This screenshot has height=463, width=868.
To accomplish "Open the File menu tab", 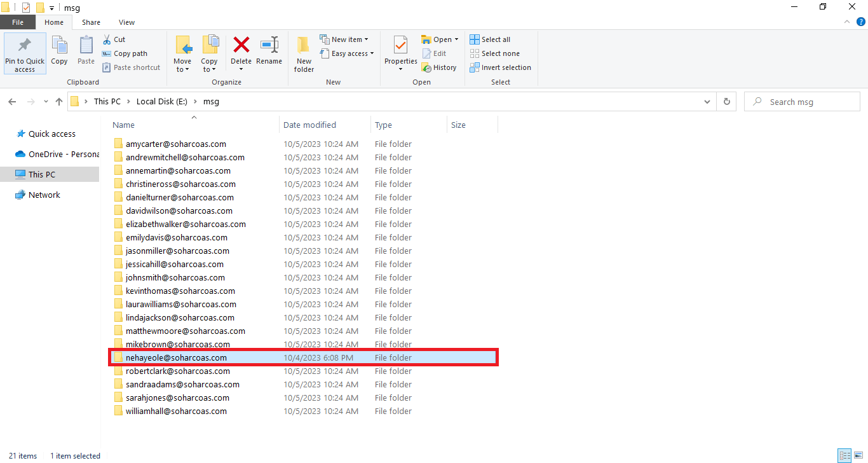I will tap(18, 22).
